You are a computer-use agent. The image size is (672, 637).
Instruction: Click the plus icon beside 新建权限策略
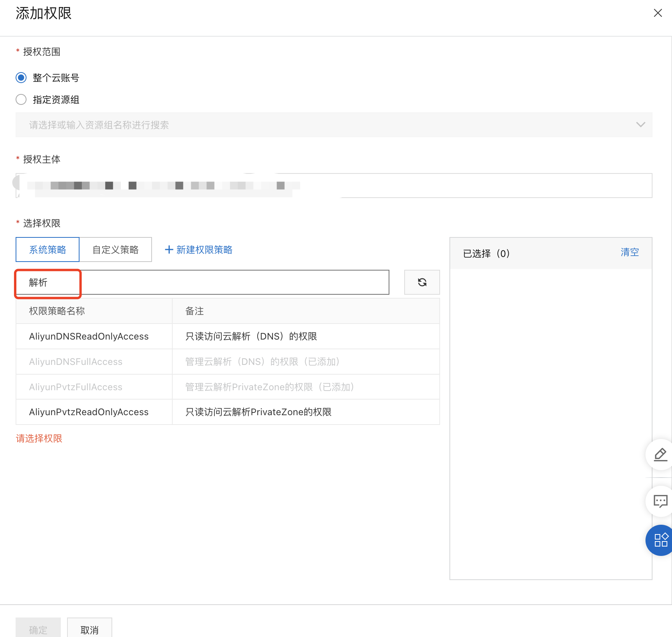pyautogui.click(x=169, y=249)
